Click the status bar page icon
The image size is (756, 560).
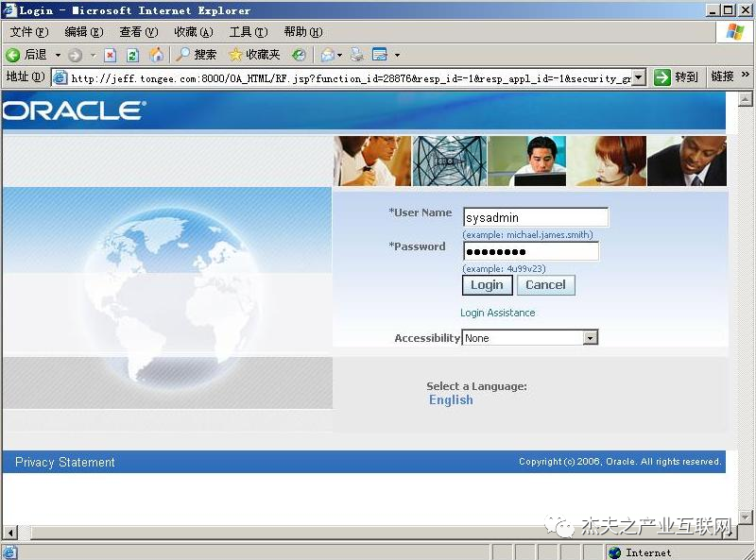point(9,552)
